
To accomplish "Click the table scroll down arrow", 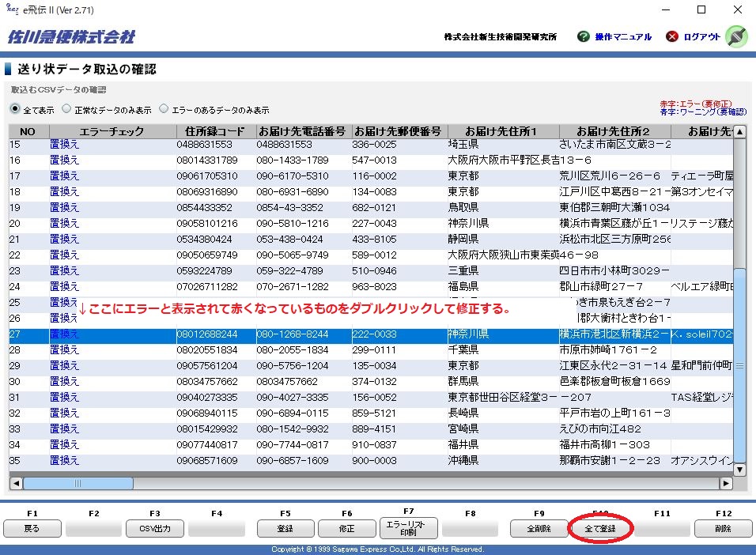I will pos(739,470).
